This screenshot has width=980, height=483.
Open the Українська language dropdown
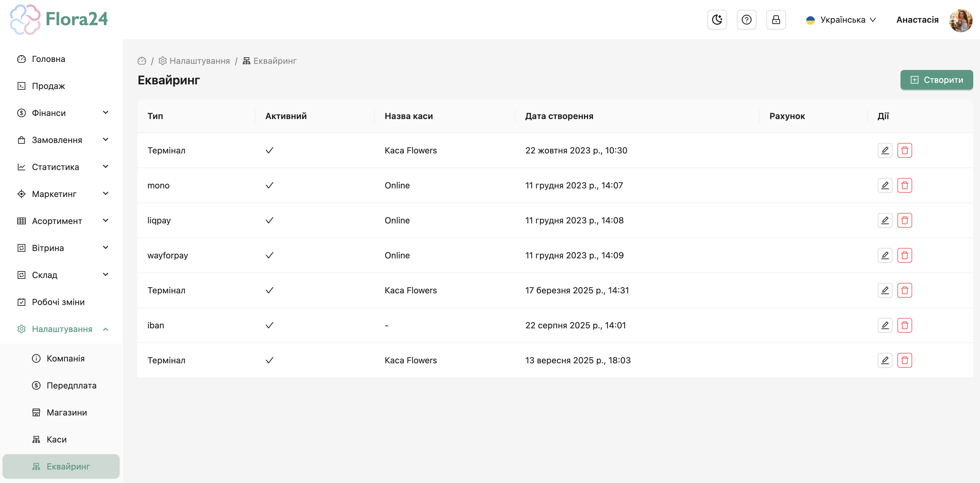[x=841, y=20]
